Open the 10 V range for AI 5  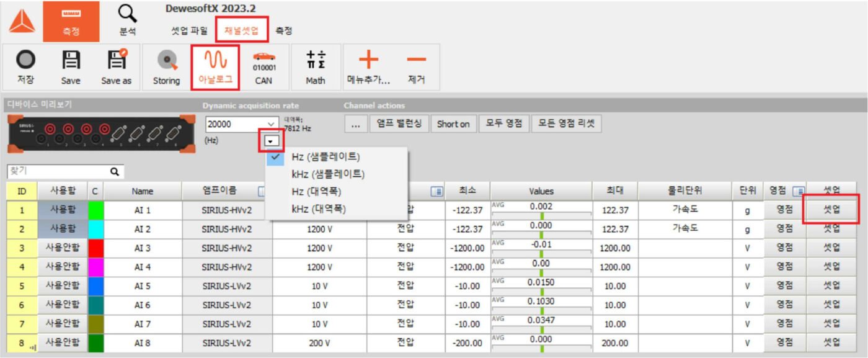[x=319, y=286]
